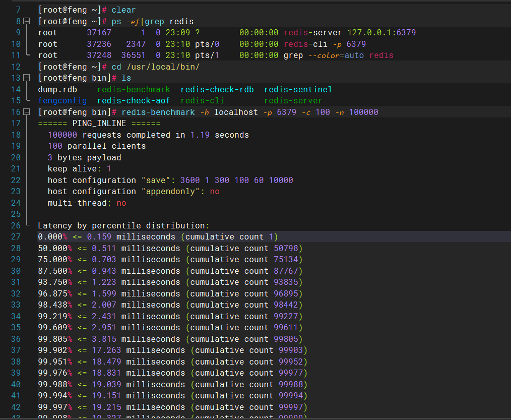Click the '19.215' latency value

coord(106,407)
